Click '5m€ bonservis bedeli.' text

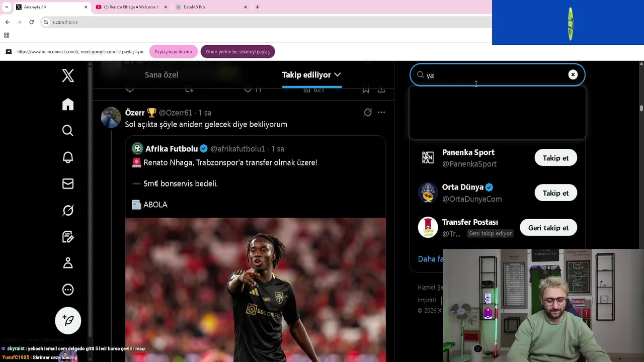[181, 184]
